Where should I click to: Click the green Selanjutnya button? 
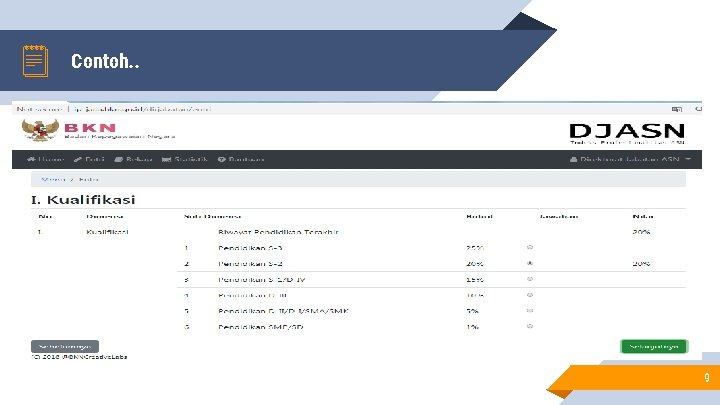coord(654,346)
